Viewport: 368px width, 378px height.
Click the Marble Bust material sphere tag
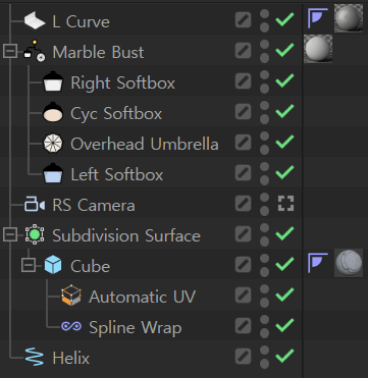(318, 49)
